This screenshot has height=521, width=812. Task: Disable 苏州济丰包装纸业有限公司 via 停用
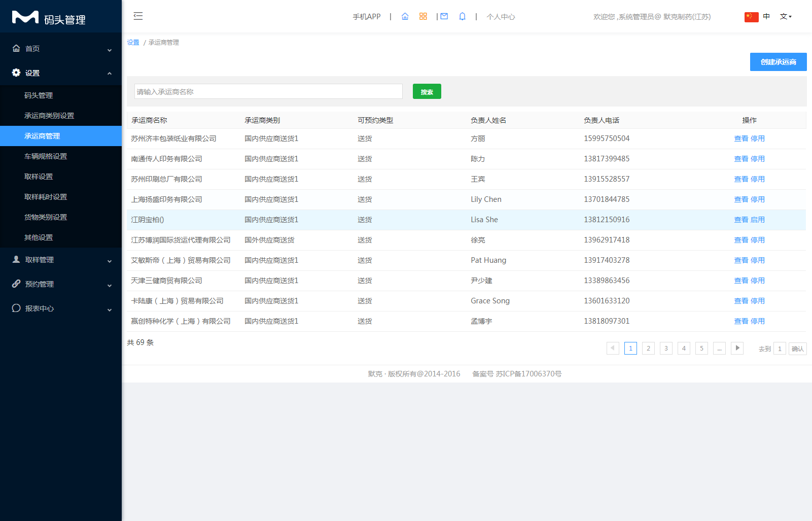758,138
